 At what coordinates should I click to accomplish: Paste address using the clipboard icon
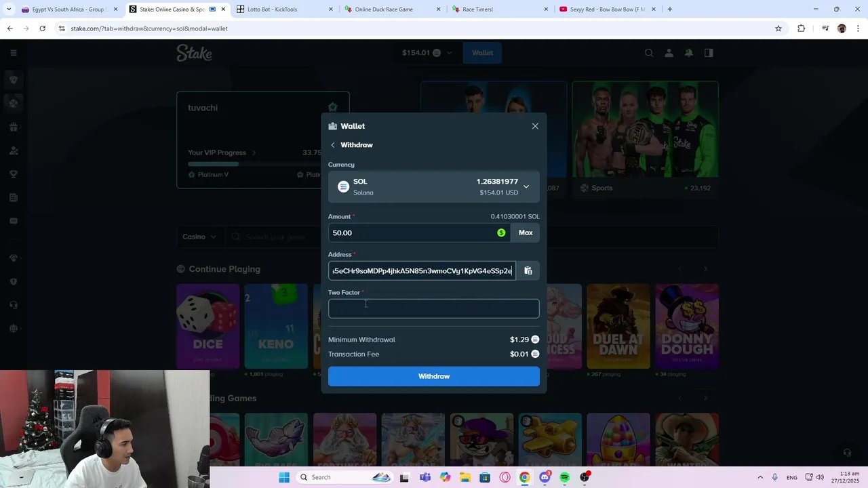(528, 271)
